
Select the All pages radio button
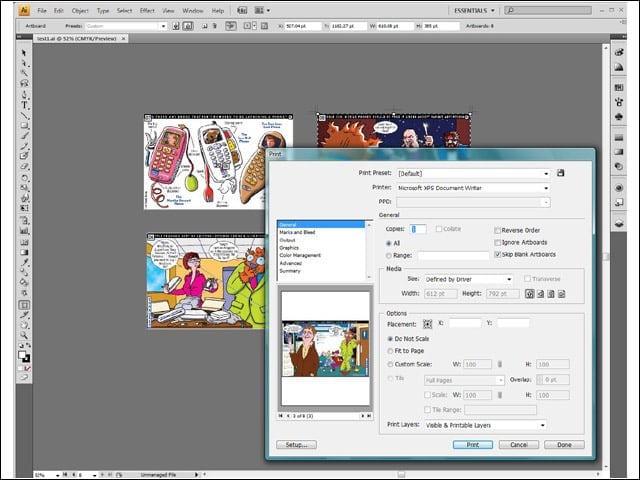click(389, 243)
